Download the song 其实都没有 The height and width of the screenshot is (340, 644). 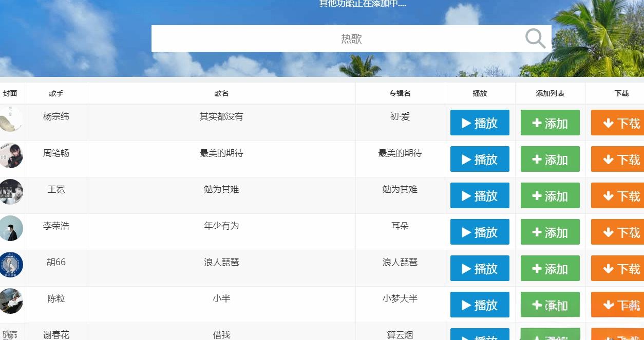tap(618, 123)
